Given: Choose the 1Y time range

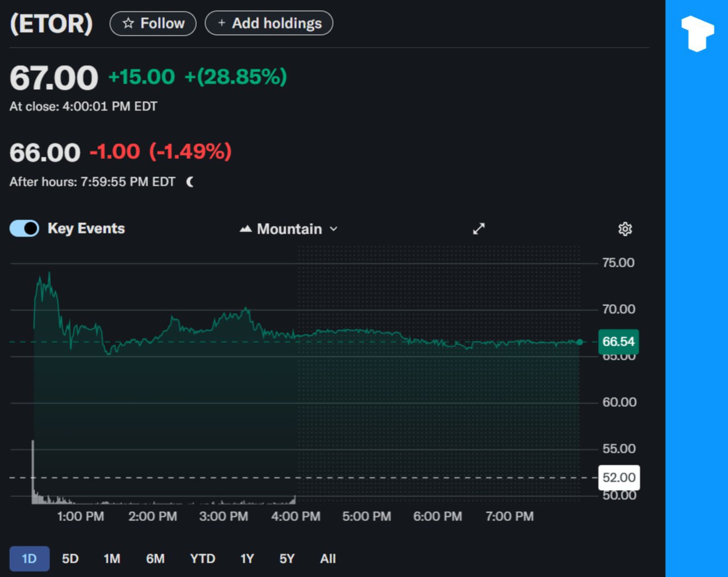Looking at the screenshot, I should click(247, 559).
